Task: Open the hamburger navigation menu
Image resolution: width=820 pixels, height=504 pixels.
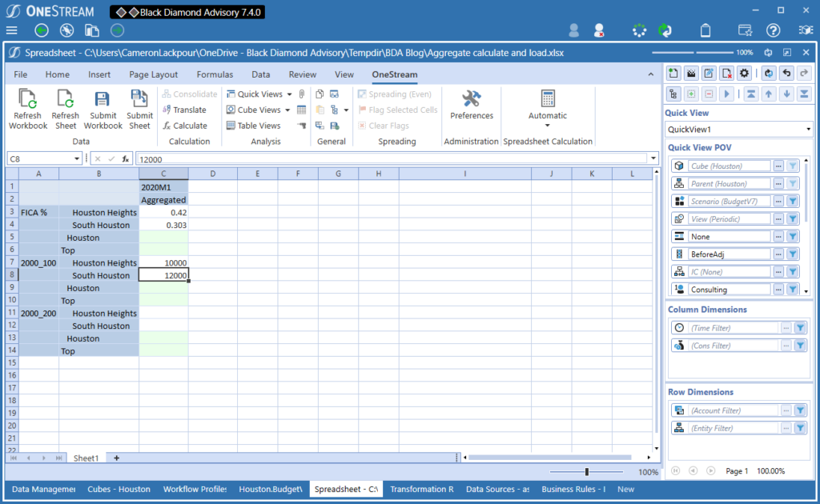Action: pyautogui.click(x=11, y=30)
